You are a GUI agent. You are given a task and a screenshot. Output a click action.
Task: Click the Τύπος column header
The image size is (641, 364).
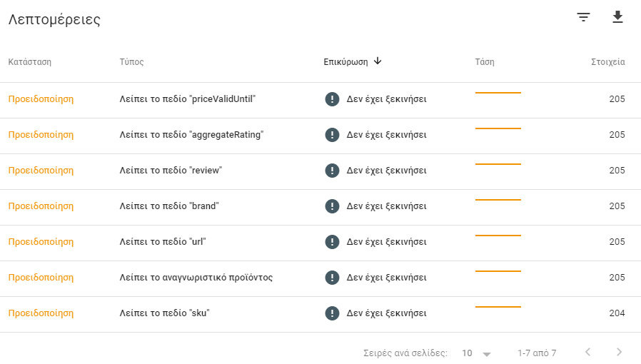132,62
